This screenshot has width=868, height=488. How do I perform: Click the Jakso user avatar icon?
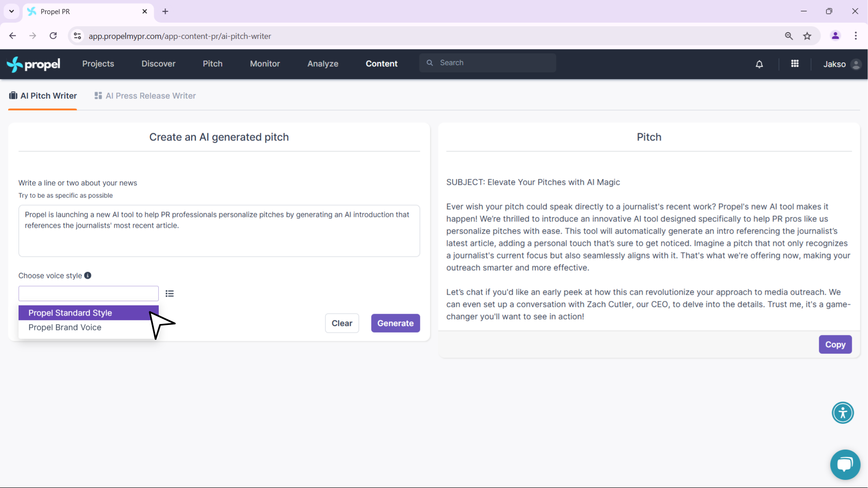coord(856,64)
